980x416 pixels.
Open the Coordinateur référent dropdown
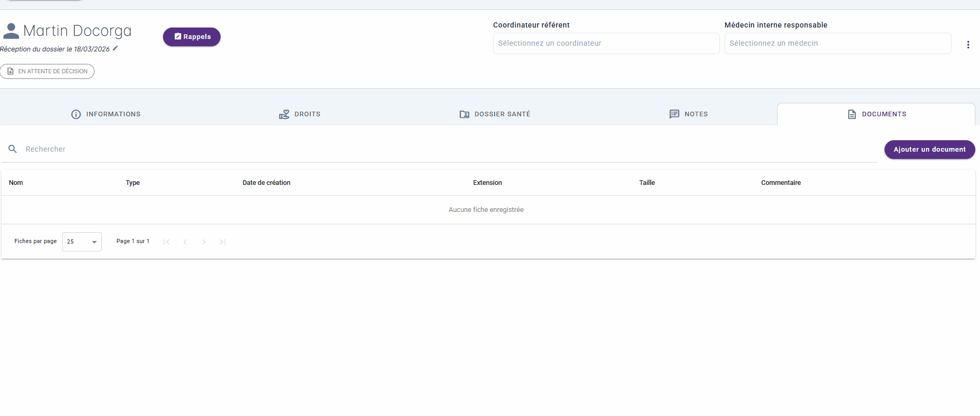click(606, 44)
